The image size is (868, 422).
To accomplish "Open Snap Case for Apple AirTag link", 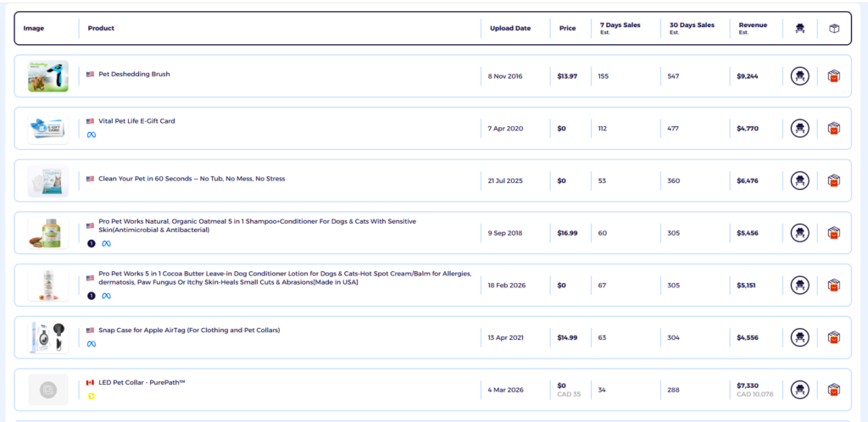I will pyautogui.click(x=189, y=330).
